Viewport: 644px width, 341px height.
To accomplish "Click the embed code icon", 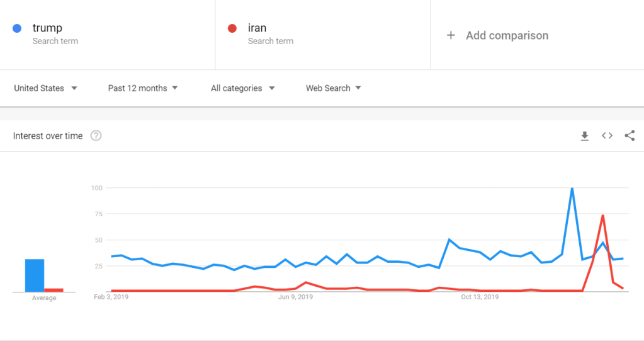I will tap(607, 136).
